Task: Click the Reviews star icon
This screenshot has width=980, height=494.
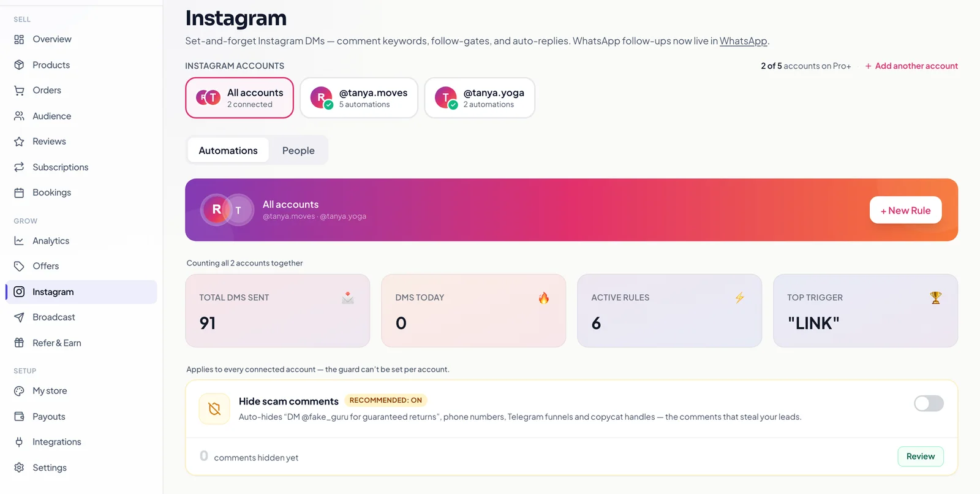Action: tap(19, 142)
